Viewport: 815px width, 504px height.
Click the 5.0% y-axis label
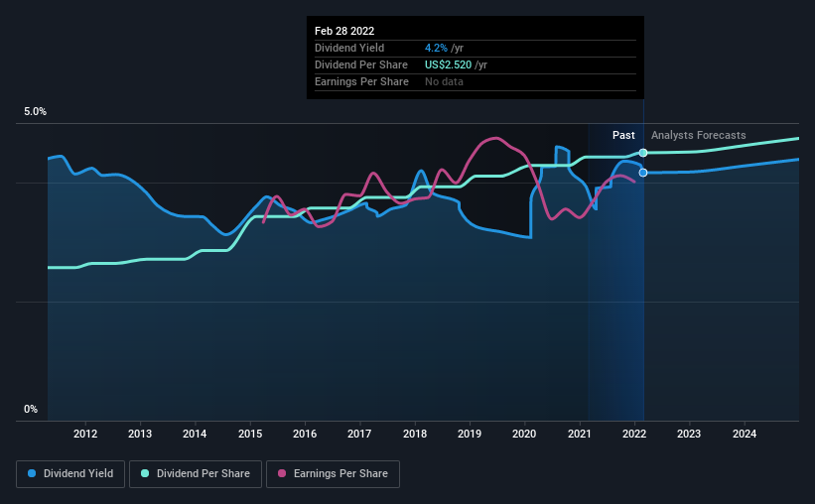(x=35, y=112)
